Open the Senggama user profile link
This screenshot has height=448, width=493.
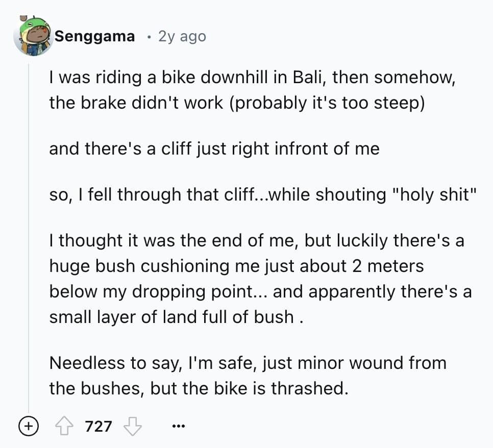[x=95, y=36]
